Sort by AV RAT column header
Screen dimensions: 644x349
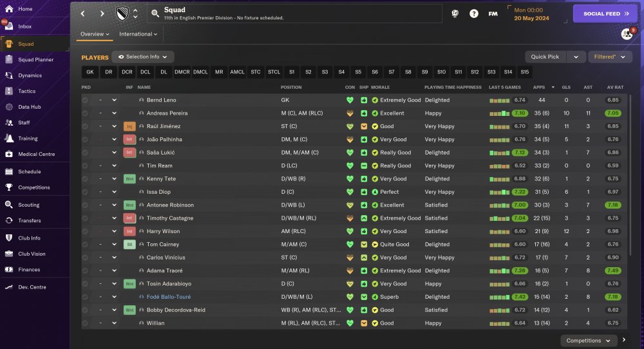pyautogui.click(x=615, y=88)
